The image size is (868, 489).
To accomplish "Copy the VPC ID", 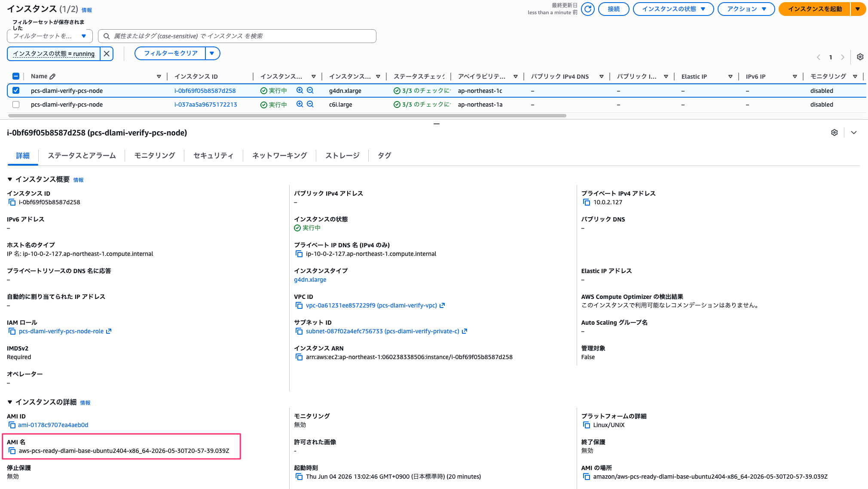I will [x=299, y=305].
